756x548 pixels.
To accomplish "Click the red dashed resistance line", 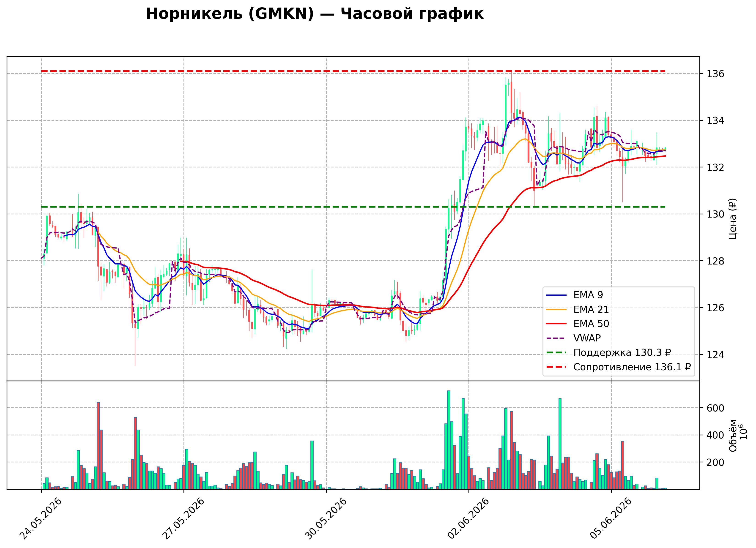I will click(353, 71).
